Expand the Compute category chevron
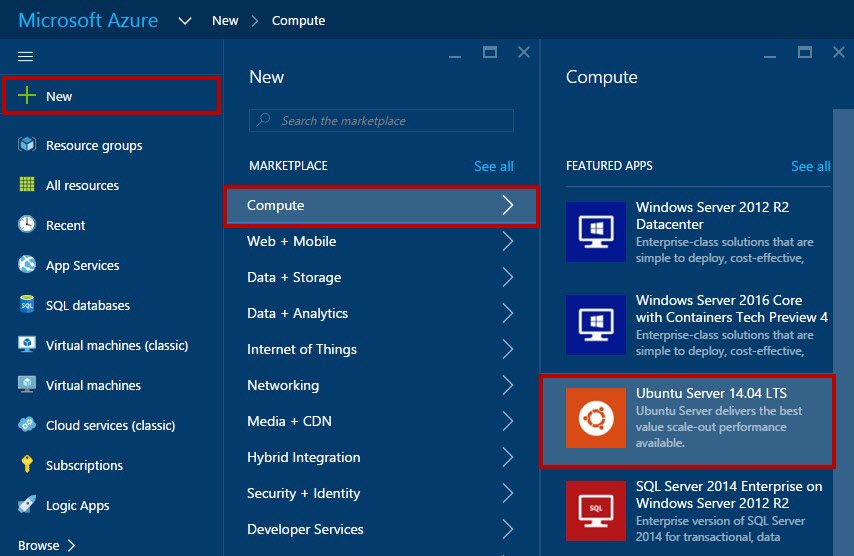The width and height of the screenshot is (854, 556). [x=508, y=205]
